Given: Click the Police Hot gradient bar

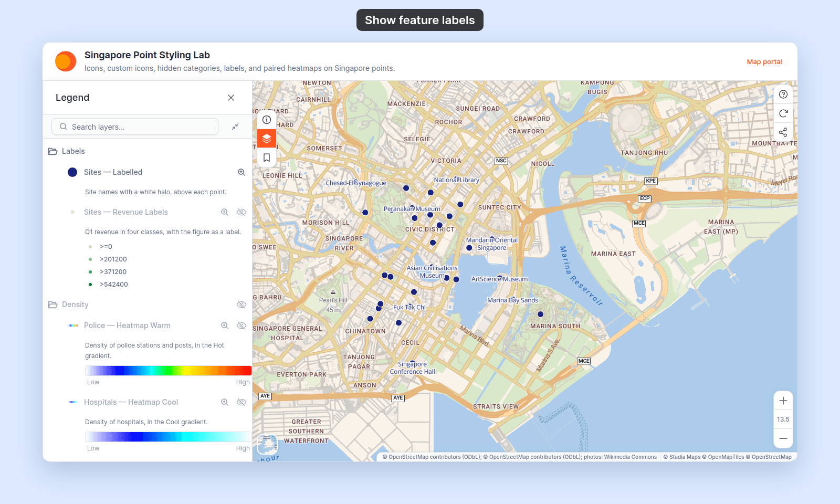Looking at the screenshot, I should point(168,371).
